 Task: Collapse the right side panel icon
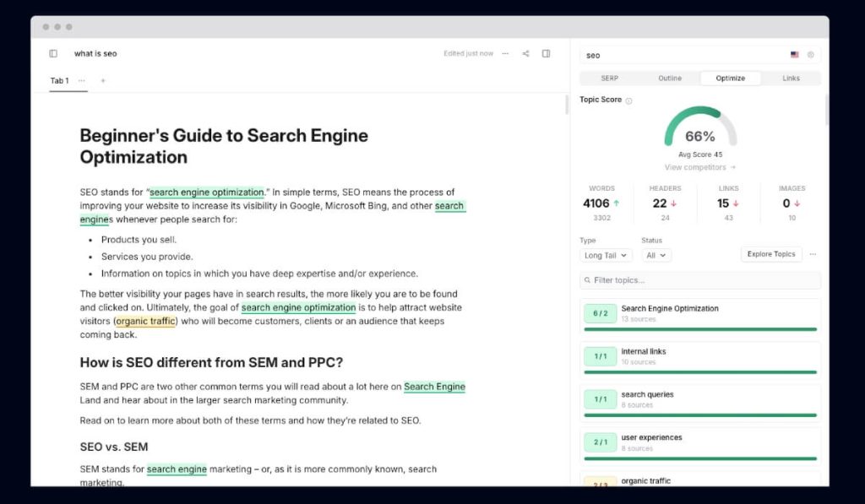click(x=546, y=54)
